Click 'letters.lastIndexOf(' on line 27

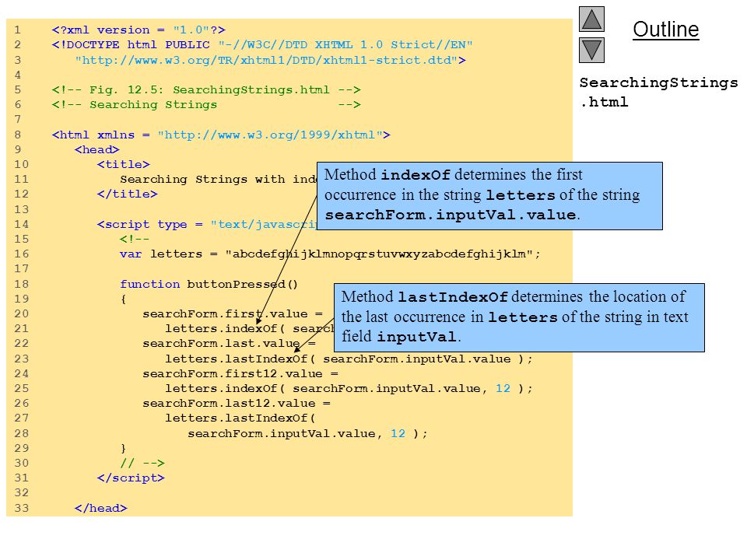[x=240, y=418]
